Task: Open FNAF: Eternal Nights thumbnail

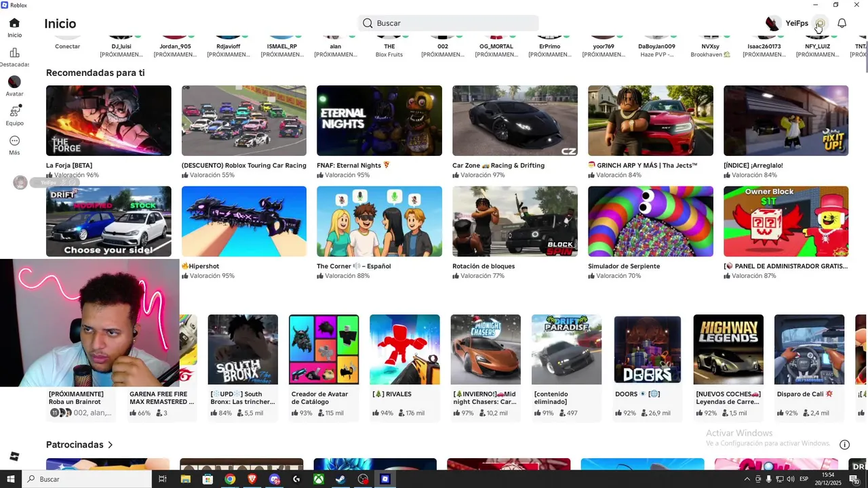Action: [379, 121]
